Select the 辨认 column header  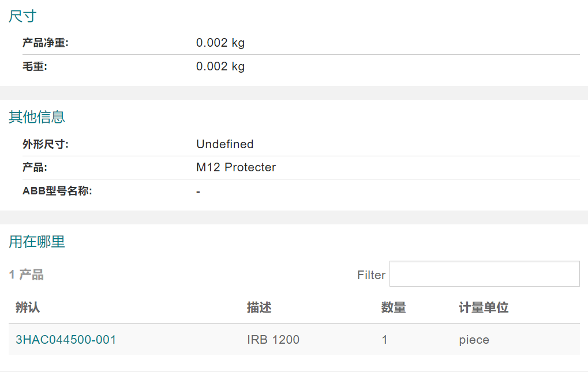(x=27, y=307)
